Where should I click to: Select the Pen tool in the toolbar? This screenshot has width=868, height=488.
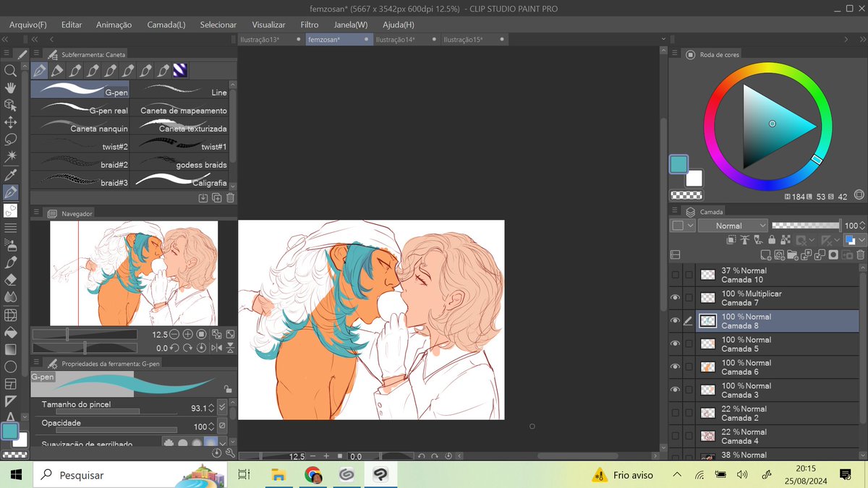tap(10, 192)
